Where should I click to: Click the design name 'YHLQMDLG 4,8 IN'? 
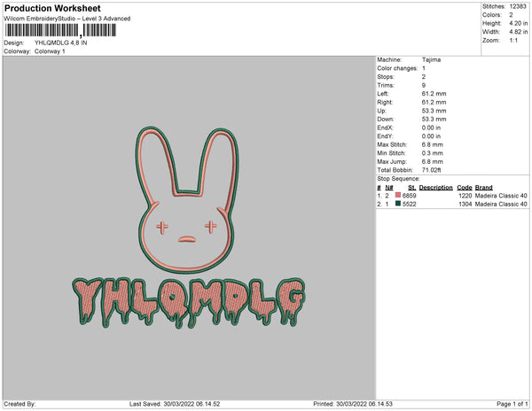60,43
